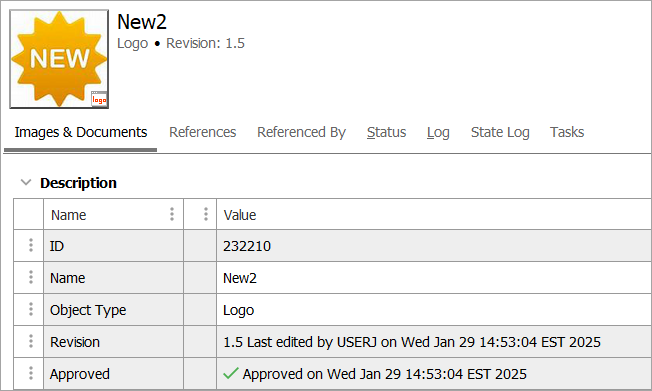Viewport: 652px width, 391px height.
Task: Click the green approved checkmark icon
Action: click(x=231, y=374)
